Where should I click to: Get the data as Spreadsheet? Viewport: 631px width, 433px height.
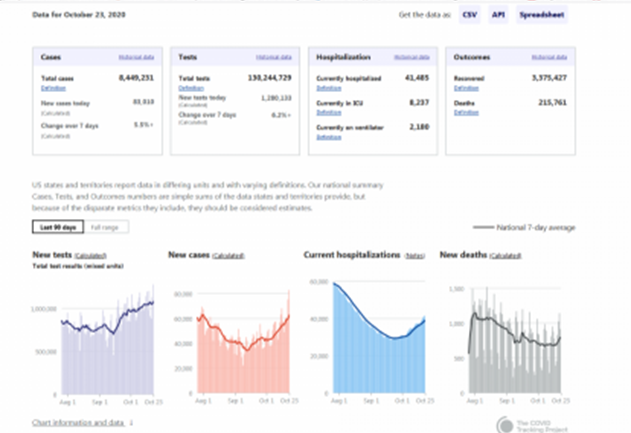click(543, 17)
